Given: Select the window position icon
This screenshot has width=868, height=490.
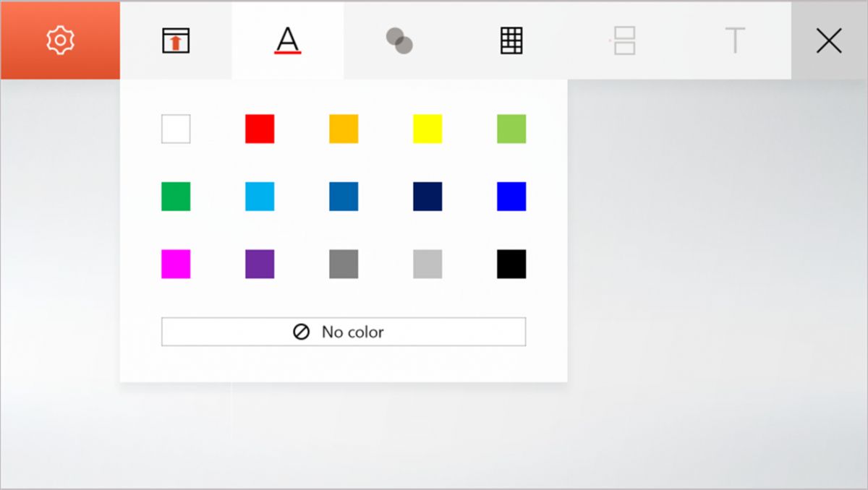Looking at the screenshot, I should (x=175, y=40).
